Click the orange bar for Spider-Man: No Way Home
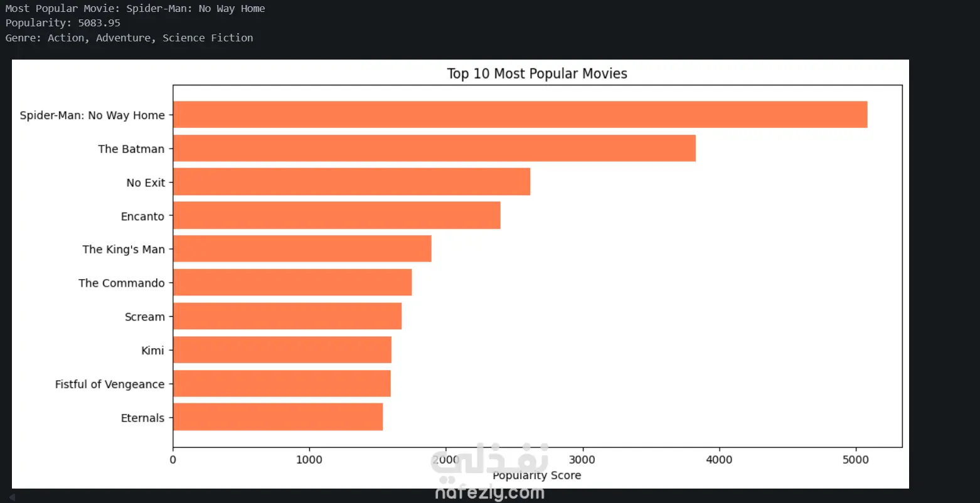980x503 pixels. click(520, 115)
